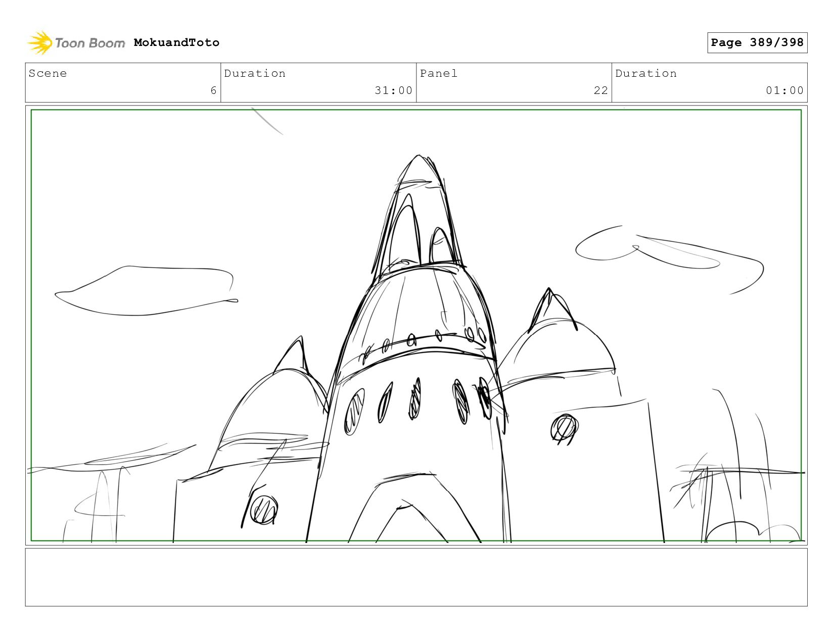
Task: Click the 'Page 389/398' indicator box
Action: (757, 42)
